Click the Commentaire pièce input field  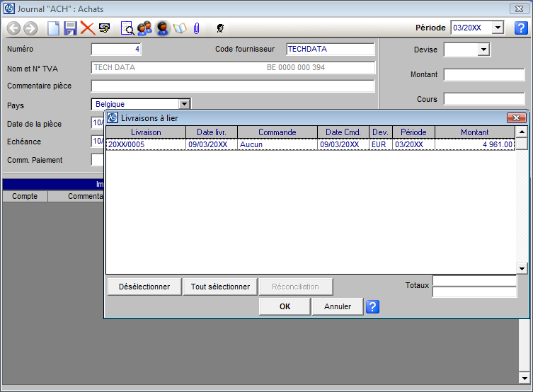pyautogui.click(x=233, y=86)
